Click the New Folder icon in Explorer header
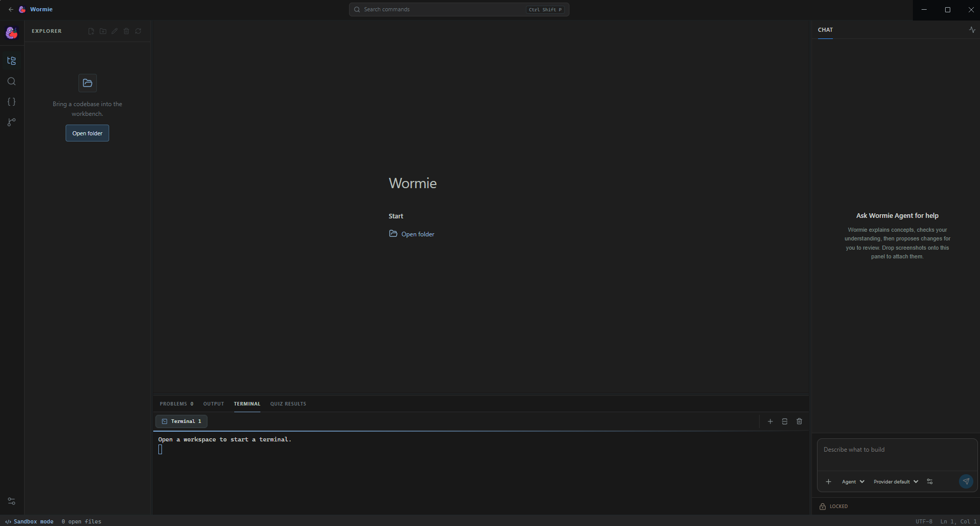Viewport: 980px width, 526px height. point(103,31)
